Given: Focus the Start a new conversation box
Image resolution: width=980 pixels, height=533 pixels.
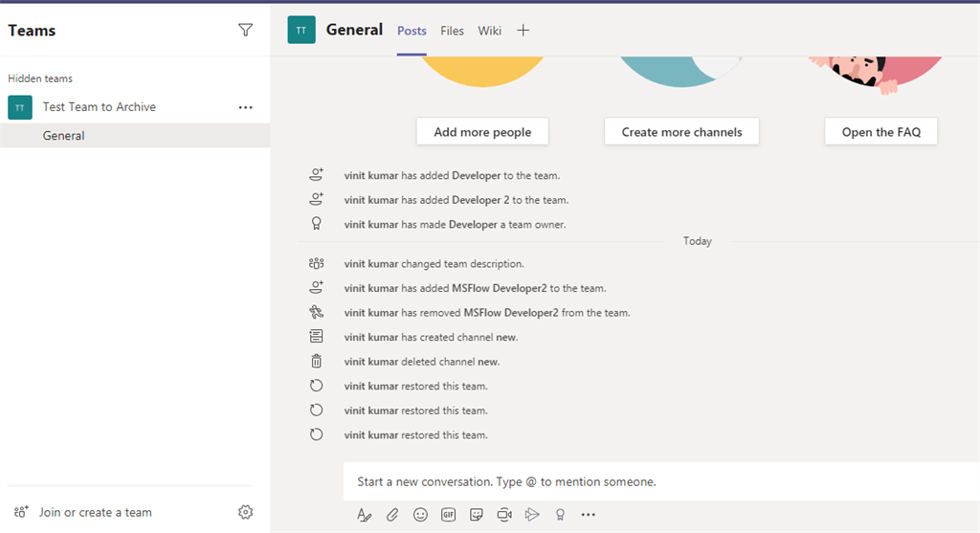Looking at the screenshot, I should pyautogui.click(x=661, y=481).
